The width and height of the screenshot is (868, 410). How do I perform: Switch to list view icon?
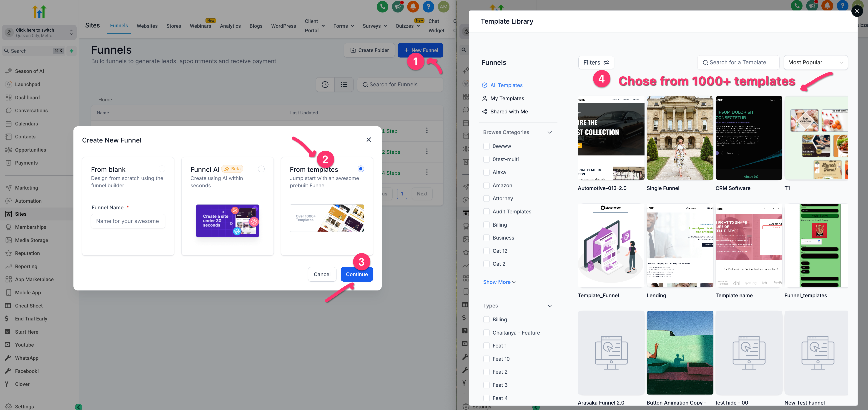[344, 85]
